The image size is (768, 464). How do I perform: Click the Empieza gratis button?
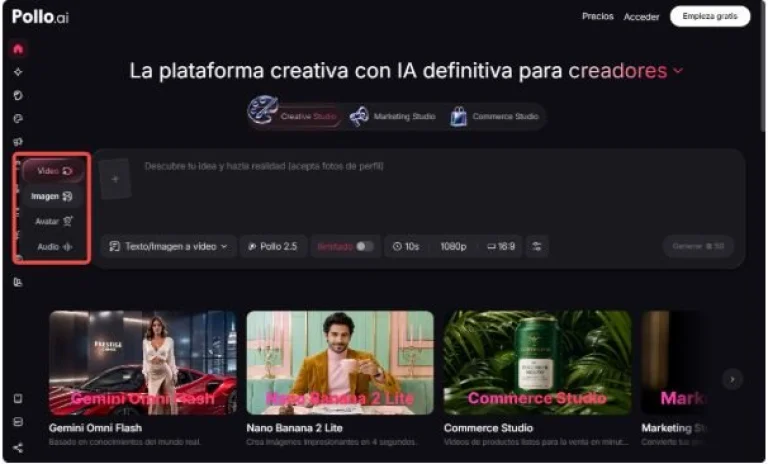point(710,16)
